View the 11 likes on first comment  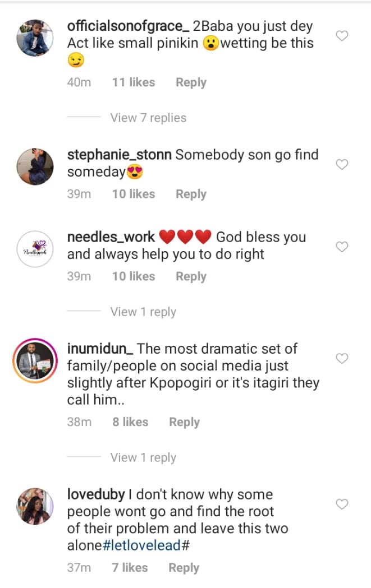click(133, 82)
